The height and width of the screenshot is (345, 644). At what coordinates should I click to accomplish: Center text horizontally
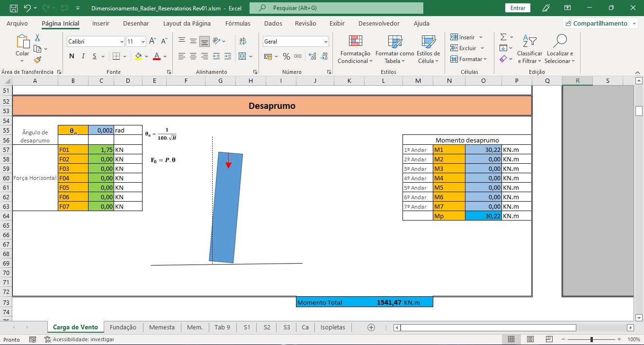(193, 56)
